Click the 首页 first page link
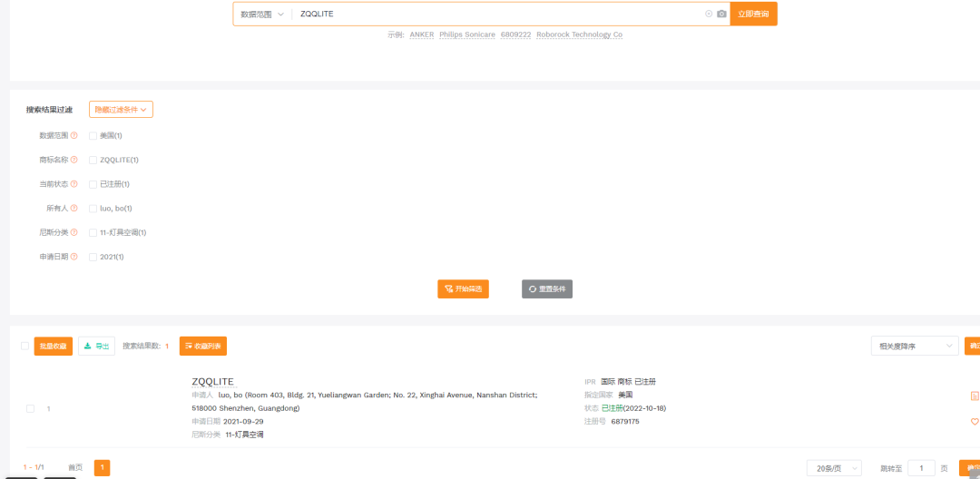The image size is (980, 479). coord(75,468)
